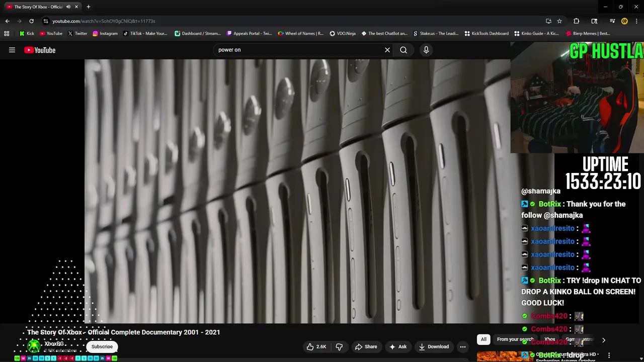
Task: Select the Xbox filter chip
Action: 549,339
